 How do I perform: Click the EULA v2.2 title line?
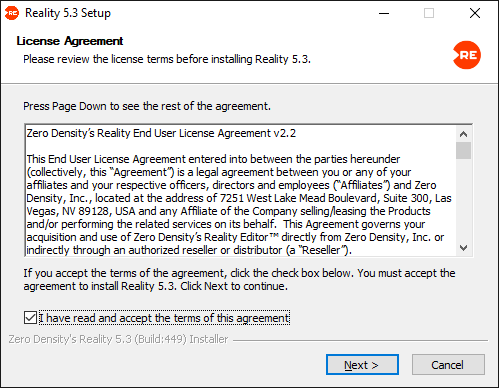point(161,133)
